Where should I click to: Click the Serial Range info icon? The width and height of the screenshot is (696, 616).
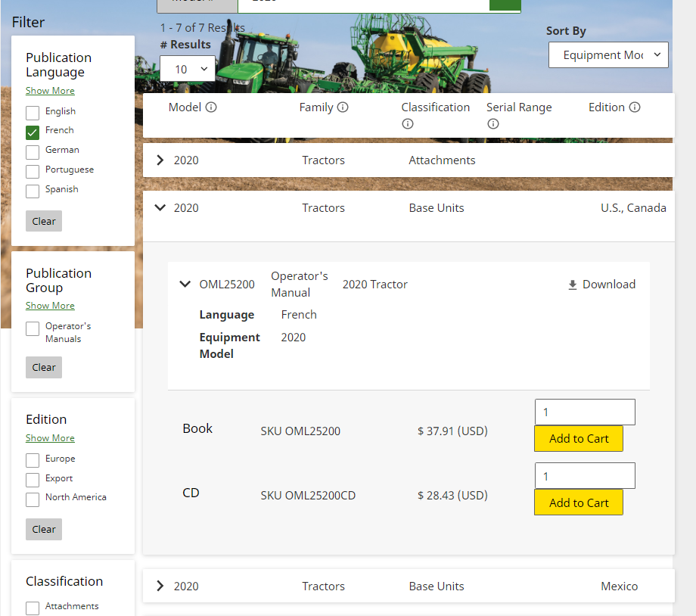click(x=492, y=123)
